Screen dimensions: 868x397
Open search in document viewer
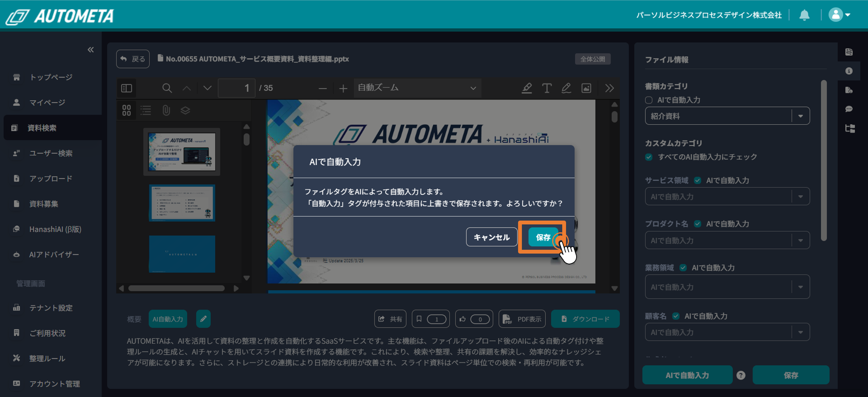tap(167, 88)
